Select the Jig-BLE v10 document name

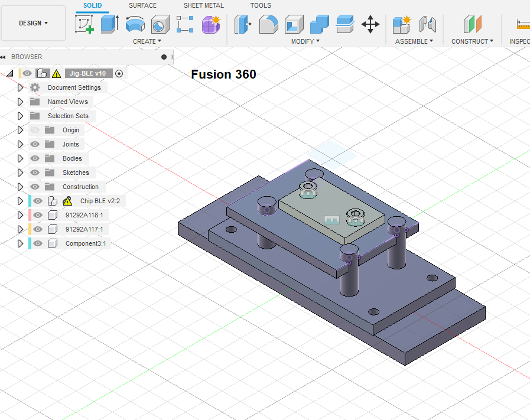[88, 73]
